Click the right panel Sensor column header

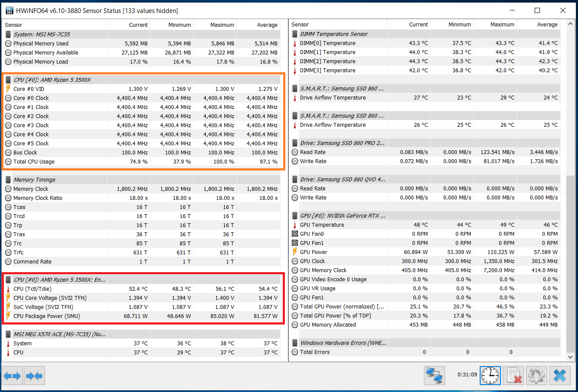(x=338, y=24)
